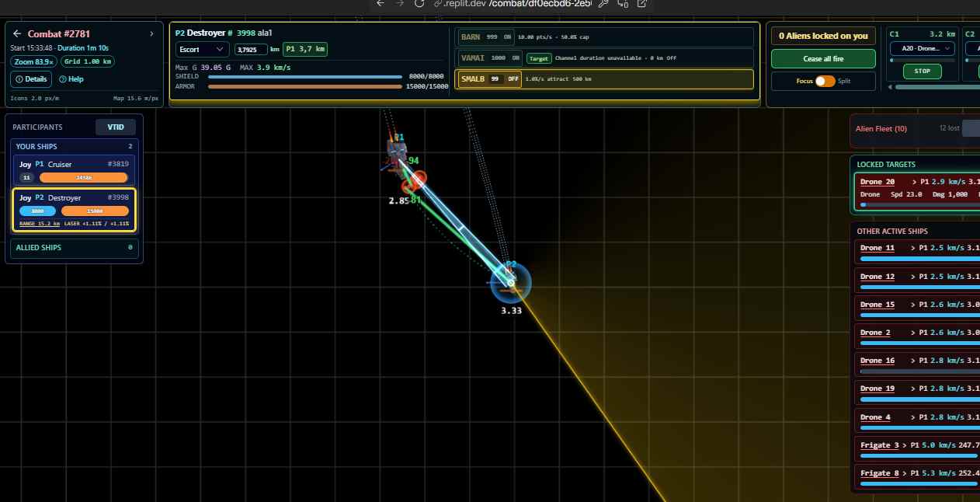The width and height of the screenshot is (980, 502).
Task: Click the Allied Ships section header
Action: pos(74,248)
